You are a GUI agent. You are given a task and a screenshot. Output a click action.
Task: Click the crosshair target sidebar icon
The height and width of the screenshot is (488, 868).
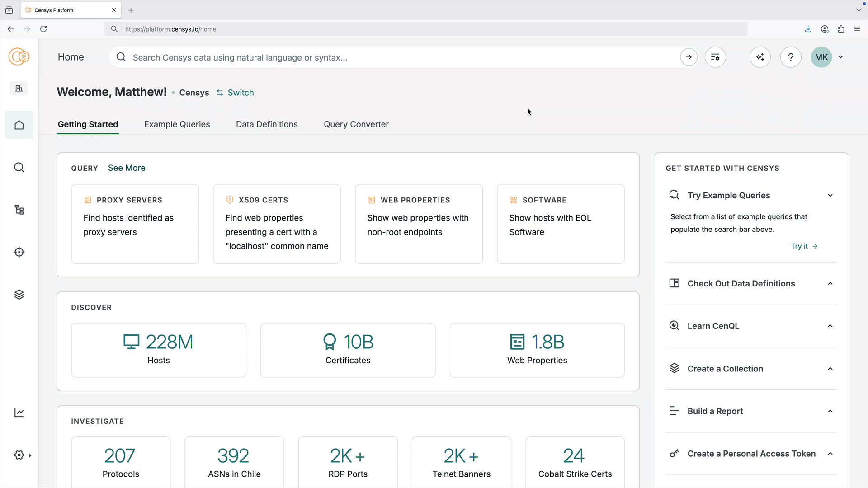(19, 252)
